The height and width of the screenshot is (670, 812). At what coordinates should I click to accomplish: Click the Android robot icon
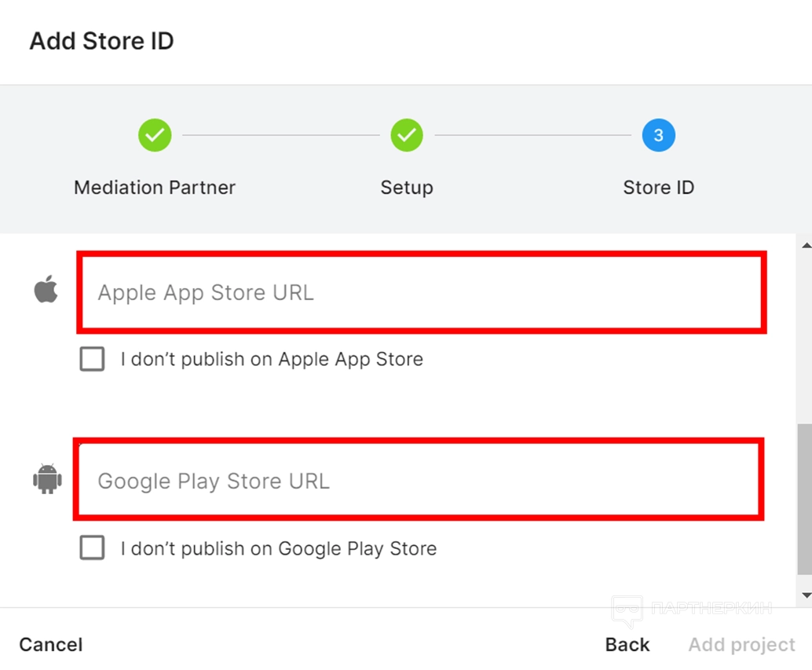pyautogui.click(x=47, y=478)
